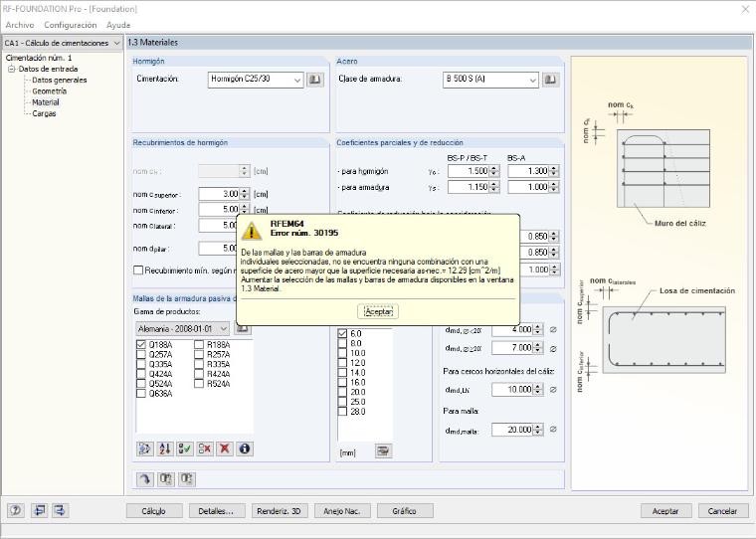Click rebar diameter list edit icon
The image size is (756, 539).
click(x=383, y=451)
